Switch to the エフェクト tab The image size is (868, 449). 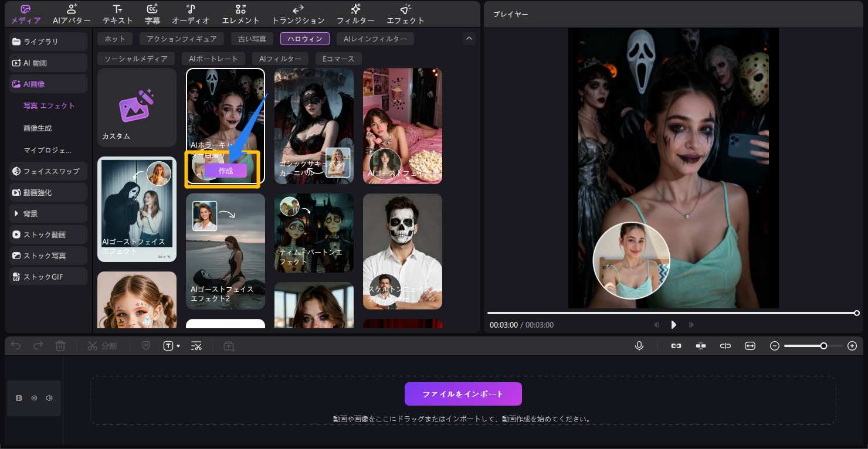tap(405, 14)
